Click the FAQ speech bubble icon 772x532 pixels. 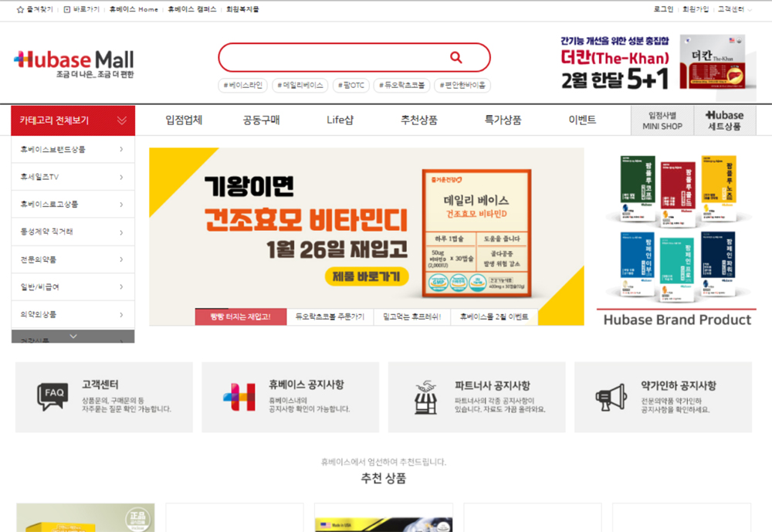[52, 397]
